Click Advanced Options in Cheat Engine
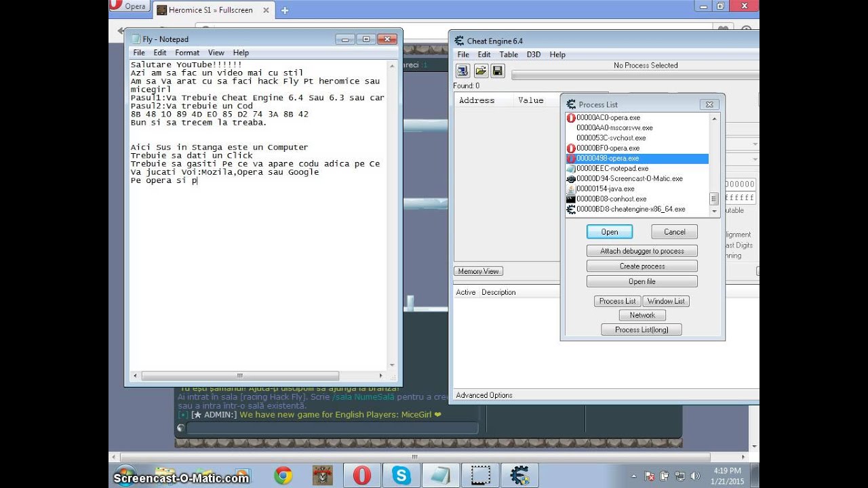Image resolution: width=868 pixels, height=488 pixels. click(484, 395)
